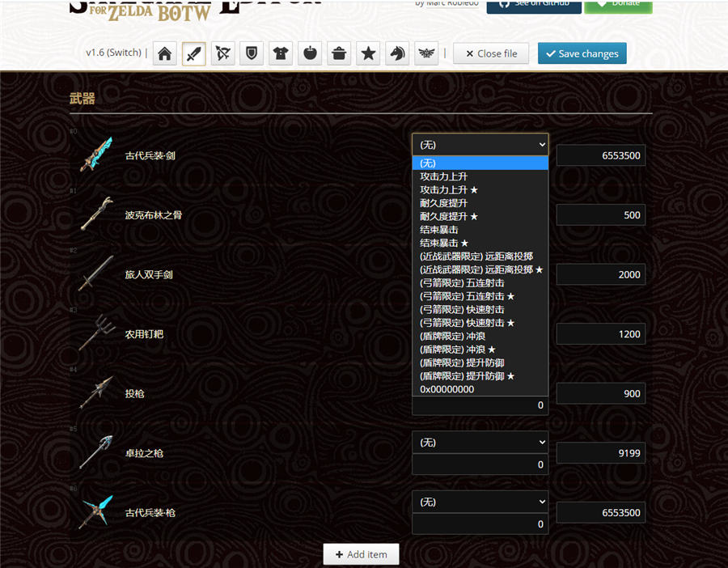
Task: Click the Close file button
Action: tap(491, 54)
